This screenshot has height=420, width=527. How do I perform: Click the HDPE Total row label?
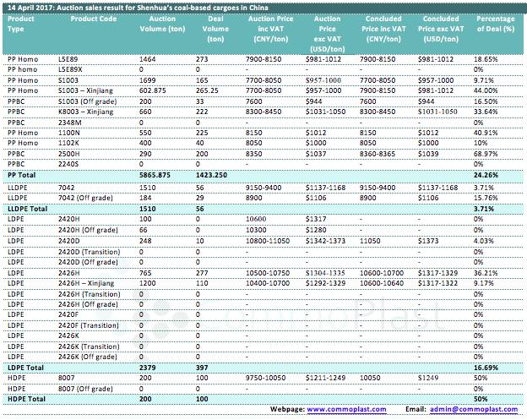[x=27, y=398]
